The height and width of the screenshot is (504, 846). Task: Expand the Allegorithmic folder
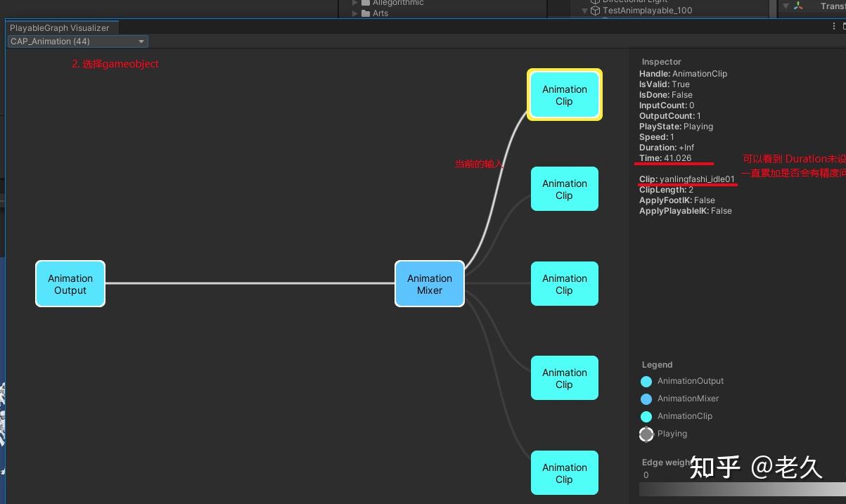point(355,3)
